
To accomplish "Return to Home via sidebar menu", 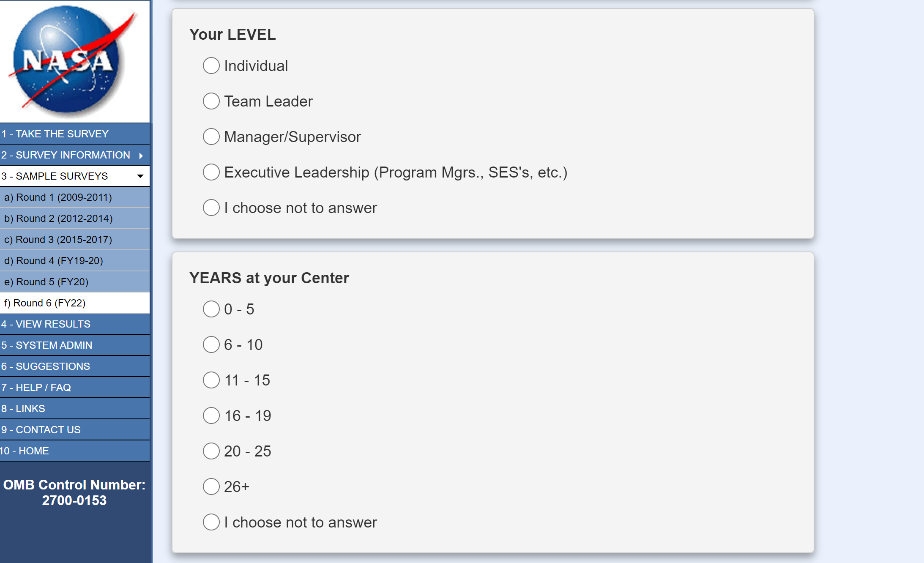I will (x=25, y=451).
